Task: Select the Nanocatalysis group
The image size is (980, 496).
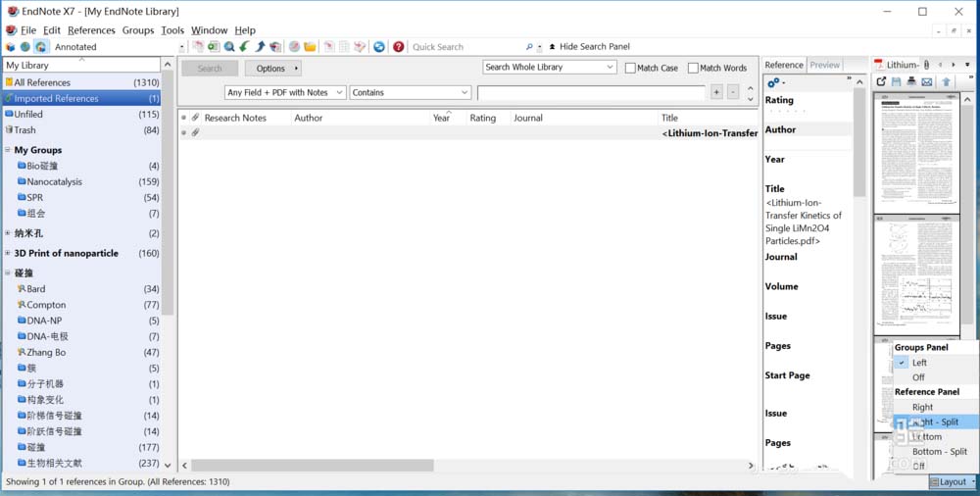Action: coord(54,182)
